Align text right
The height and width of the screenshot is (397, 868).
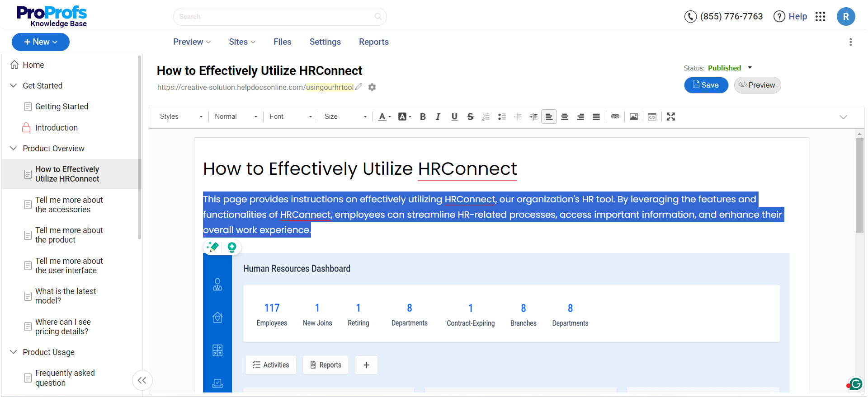tap(580, 117)
